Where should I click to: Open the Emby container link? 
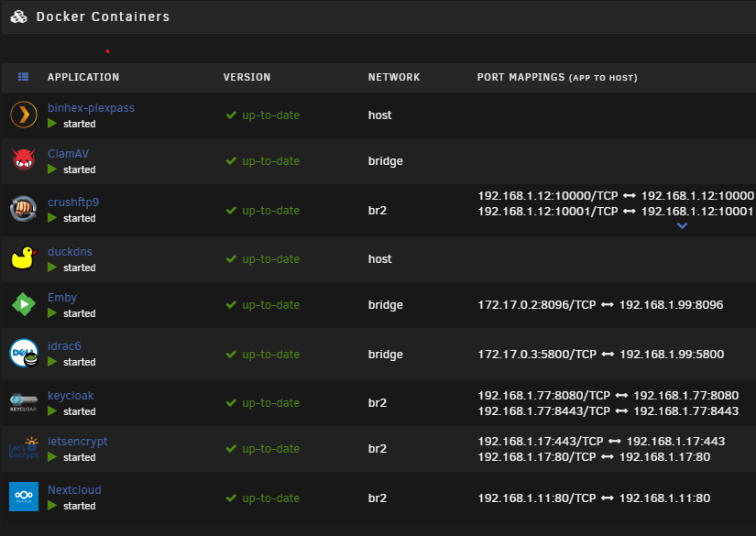pyautogui.click(x=62, y=298)
